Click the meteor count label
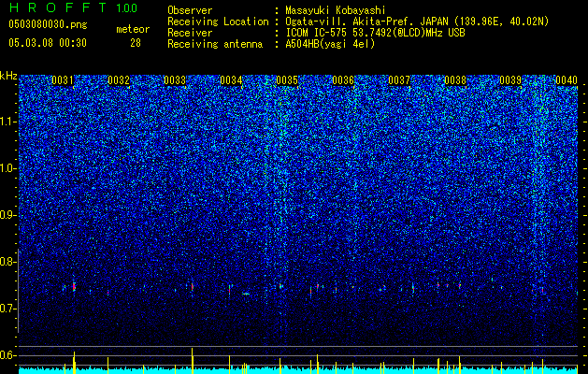The image size is (588, 374). [133, 29]
